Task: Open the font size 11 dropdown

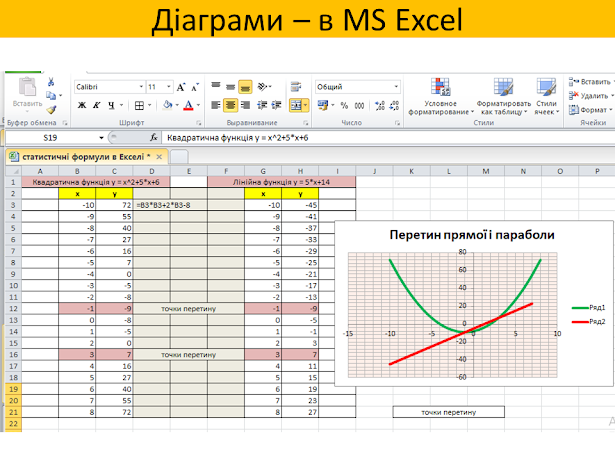Action: click(x=169, y=87)
